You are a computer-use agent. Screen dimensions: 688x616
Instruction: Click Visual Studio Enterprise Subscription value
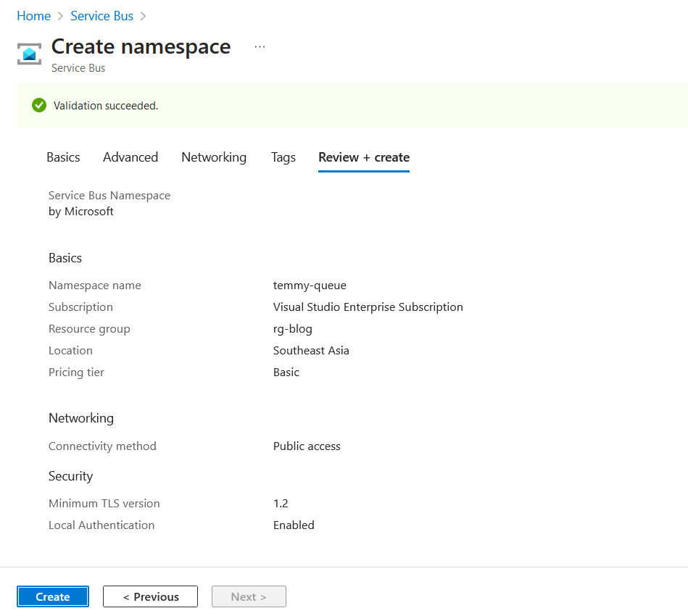(x=368, y=307)
